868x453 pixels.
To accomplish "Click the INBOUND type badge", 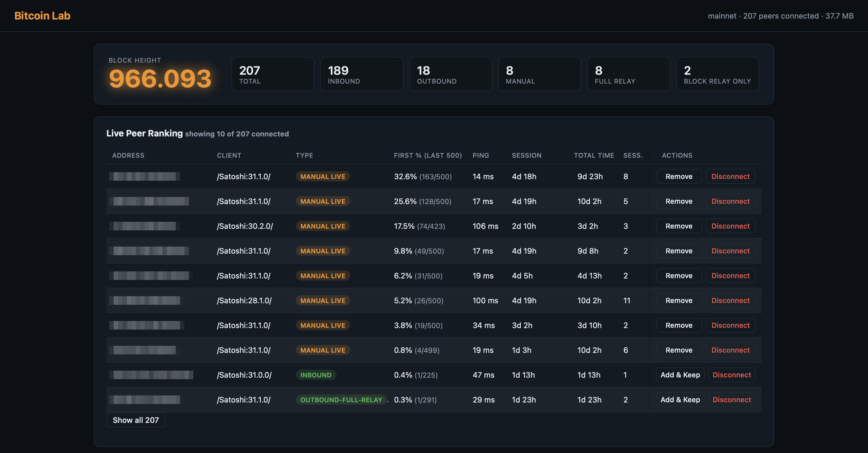I will tap(316, 375).
